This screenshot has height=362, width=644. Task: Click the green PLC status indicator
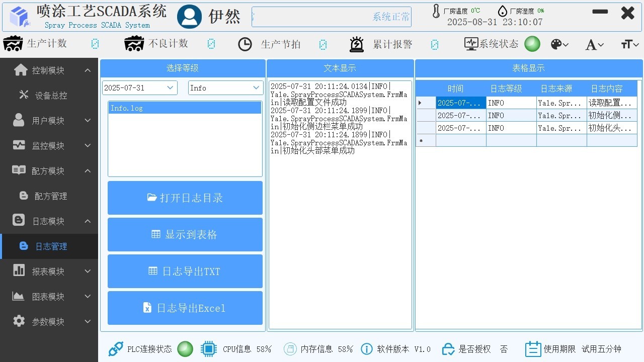click(x=185, y=349)
